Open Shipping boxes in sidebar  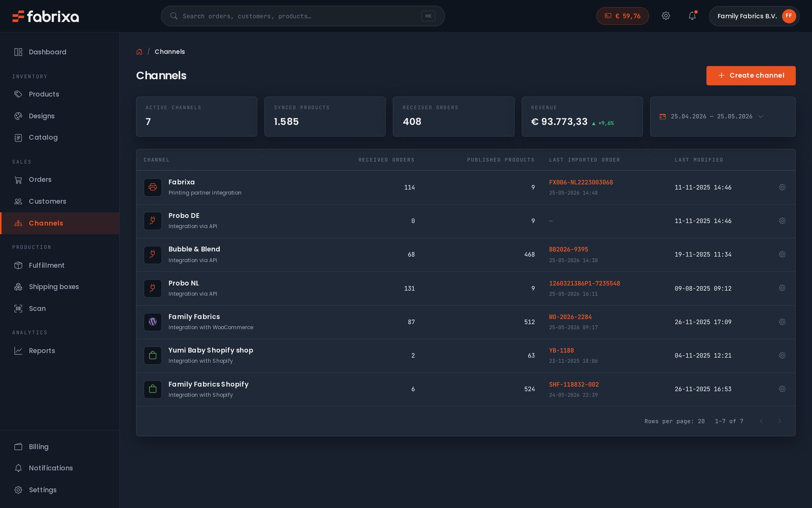pyautogui.click(x=60, y=287)
